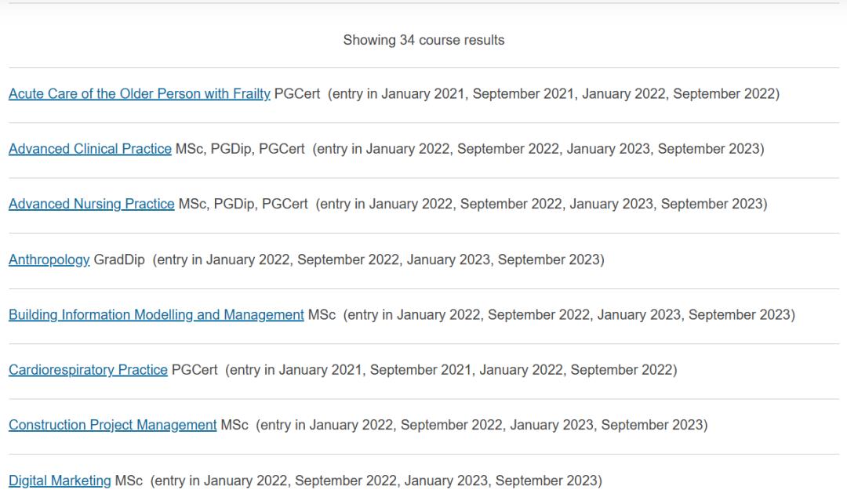Click the GradDip label next to Anthropology
The height and width of the screenshot is (504, 847).
coord(119,259)
